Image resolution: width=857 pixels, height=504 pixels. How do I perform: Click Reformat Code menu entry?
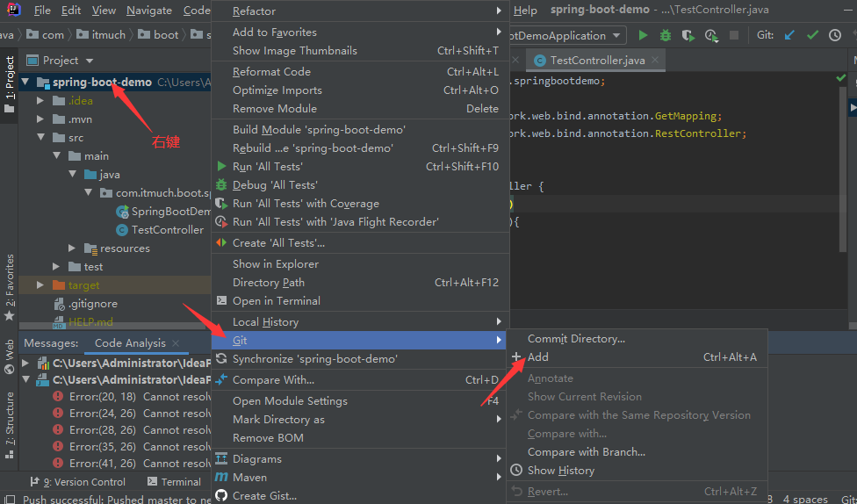click(x=360, y=72)
